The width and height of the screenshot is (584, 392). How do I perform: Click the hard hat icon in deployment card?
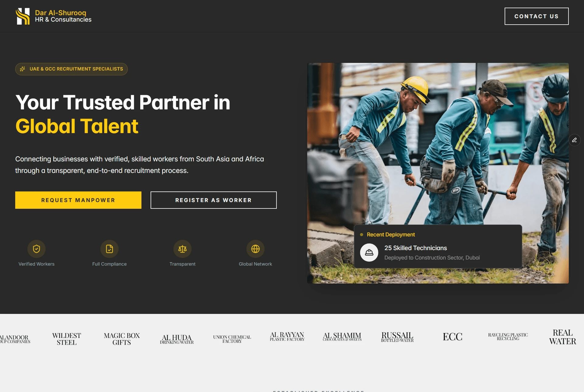click(x=369, y=253)
